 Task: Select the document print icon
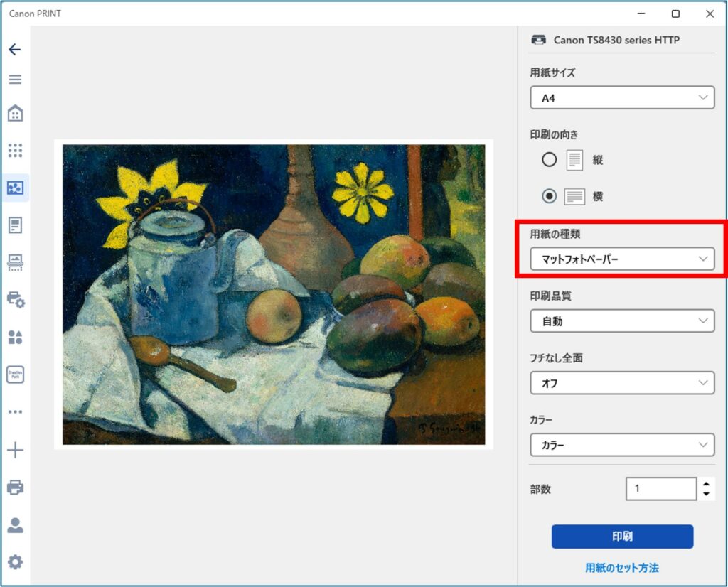point(15,225)
